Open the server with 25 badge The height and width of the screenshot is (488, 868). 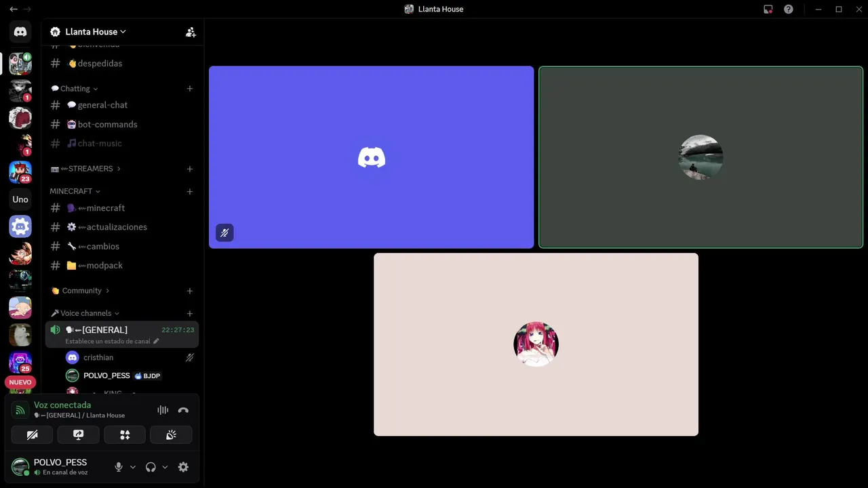pos(20,362)
